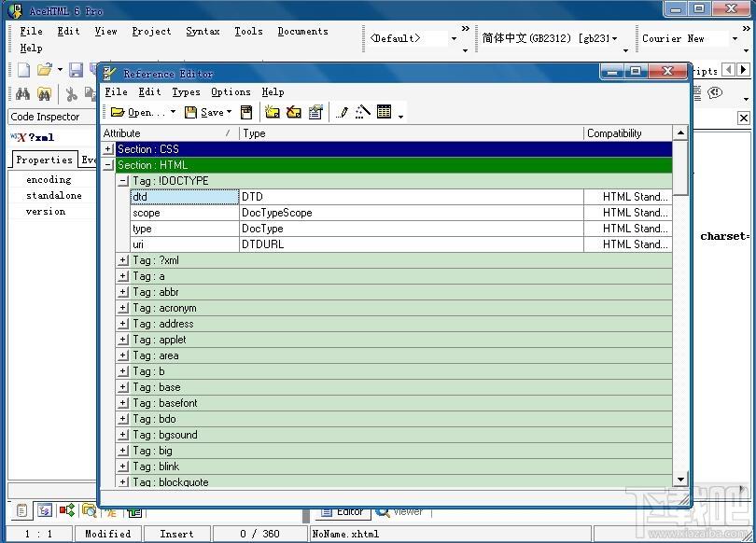Open the toolbar options arrow after grid icon

pyautogui.click(x=400, y=116)
